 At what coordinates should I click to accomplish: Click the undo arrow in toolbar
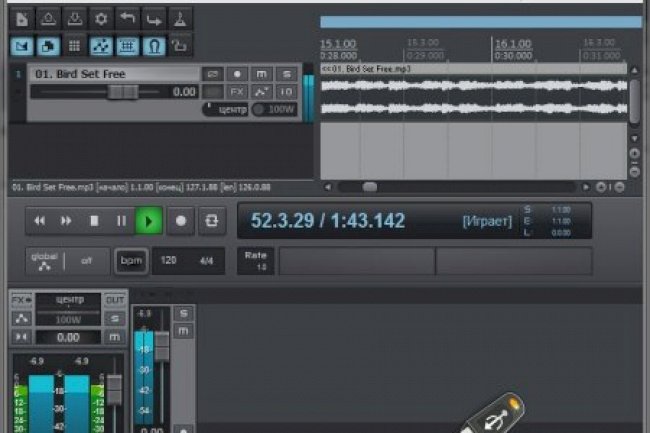tap(127, 18)
